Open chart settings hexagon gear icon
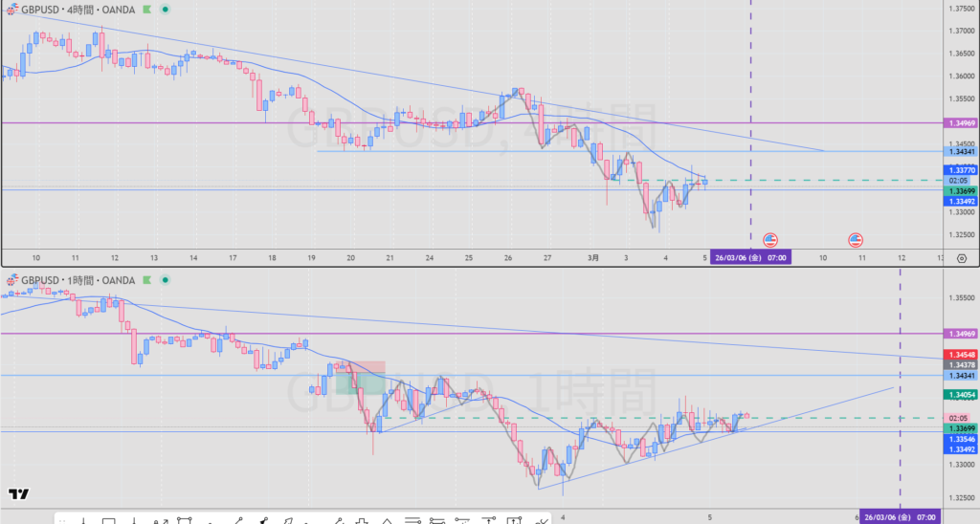 coord(961,258)
